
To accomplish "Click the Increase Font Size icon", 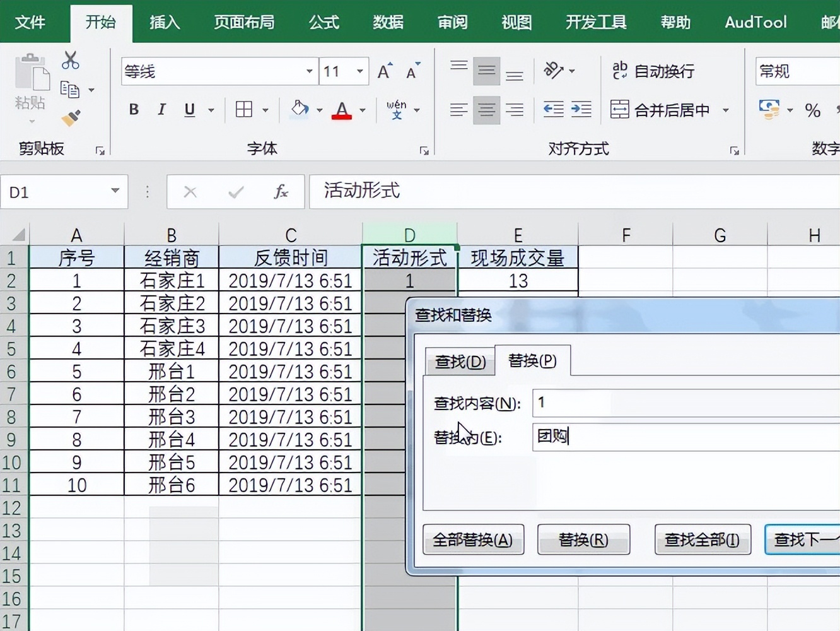I will [383, 71].
